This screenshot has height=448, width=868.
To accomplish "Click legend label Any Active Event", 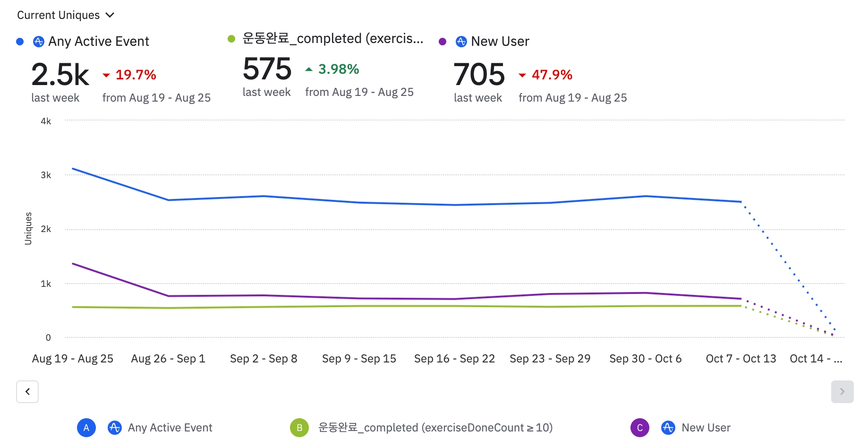I will 170,428.
